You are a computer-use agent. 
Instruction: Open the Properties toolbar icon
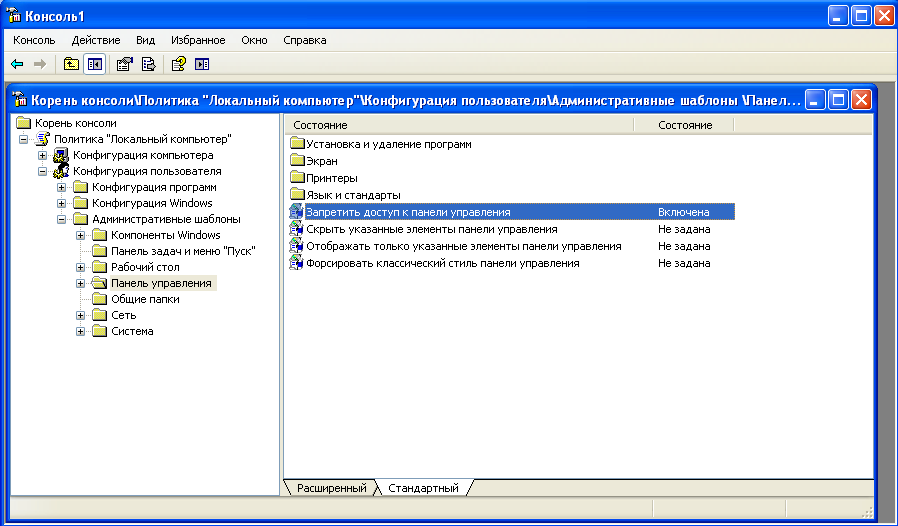click(124, 64)
